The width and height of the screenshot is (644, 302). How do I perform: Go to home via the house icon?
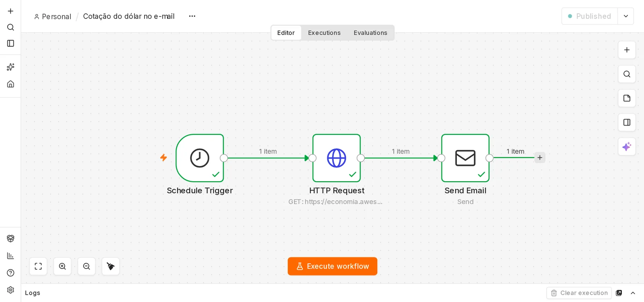point(10,84)
